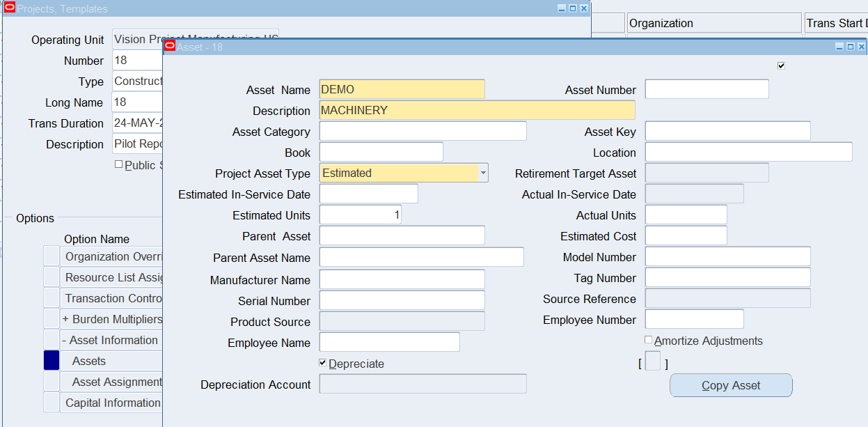Click the Asset Category field

pyautogui.click(x=423, y=131)
